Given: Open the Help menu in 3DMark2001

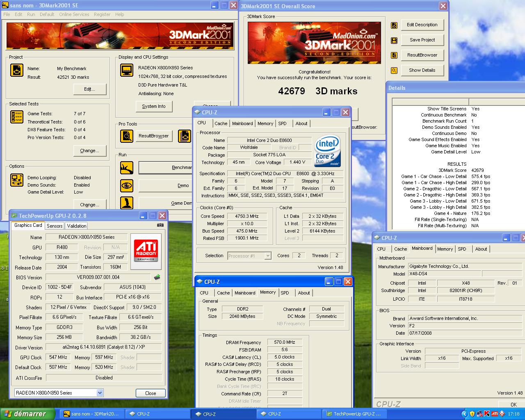Looking at the screenshot, I should click(x=119, y=14).
